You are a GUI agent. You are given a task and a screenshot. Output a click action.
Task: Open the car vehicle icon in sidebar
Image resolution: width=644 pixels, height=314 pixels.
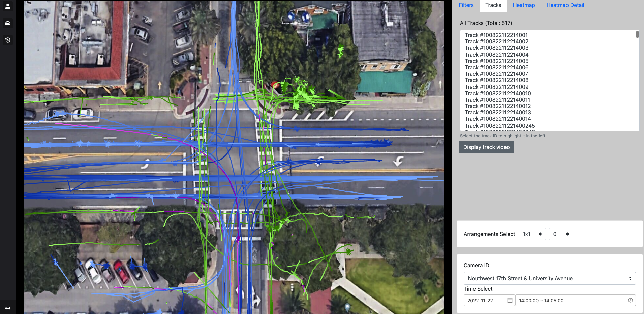click(x=8, y=23)
